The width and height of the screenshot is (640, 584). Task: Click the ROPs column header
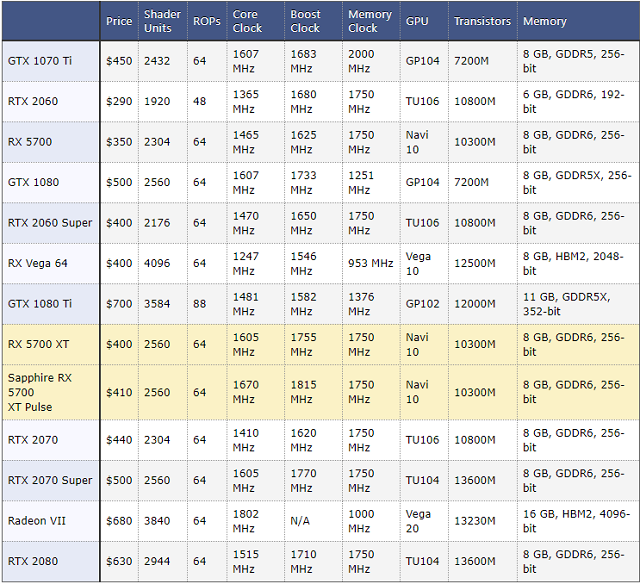pyautogui.click(x=207, y=21)
